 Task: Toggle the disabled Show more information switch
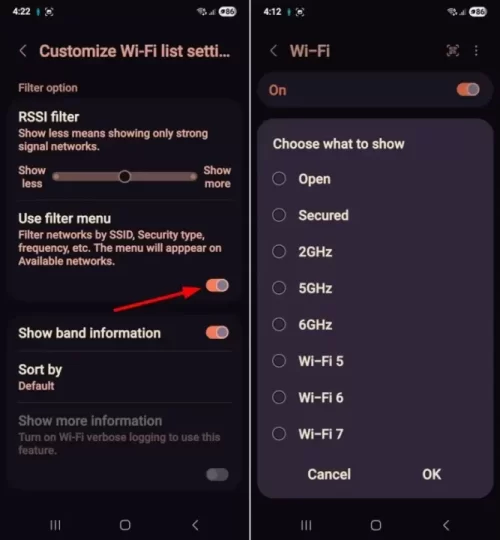pos(217,475)
